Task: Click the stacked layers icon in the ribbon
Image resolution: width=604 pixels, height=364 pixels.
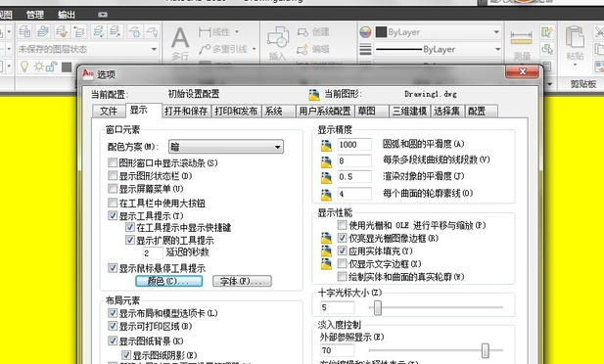Action: tap(43, 31)
